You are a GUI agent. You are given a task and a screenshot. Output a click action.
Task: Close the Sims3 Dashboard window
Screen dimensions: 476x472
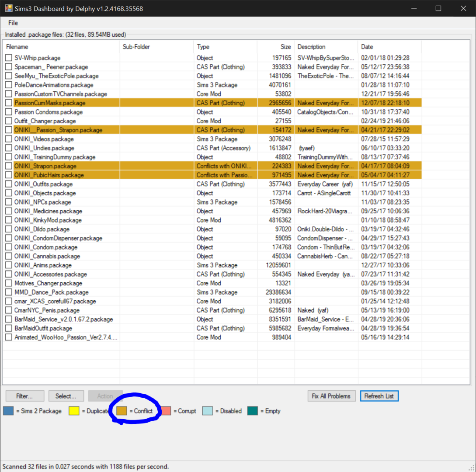point(463,8)
